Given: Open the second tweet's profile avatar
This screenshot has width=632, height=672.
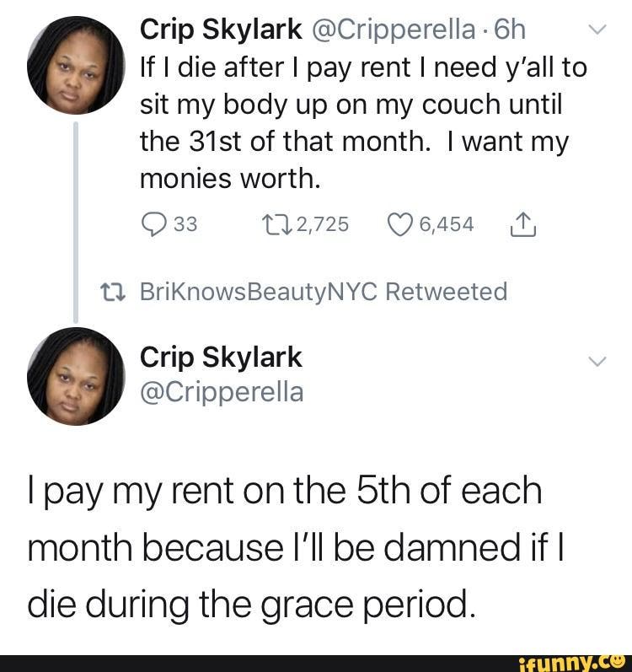Looking at the screenshot, I should pos(77,375).
